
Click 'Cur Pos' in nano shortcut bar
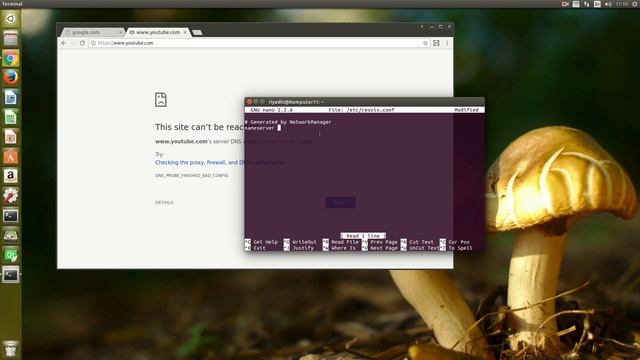pyautogui.click(x=459, y=242)
